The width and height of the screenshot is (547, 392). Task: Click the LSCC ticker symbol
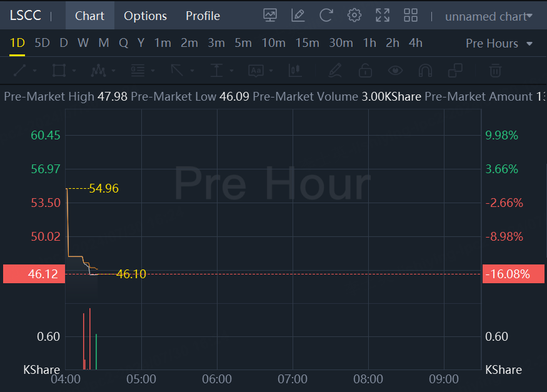coord(25,16)
